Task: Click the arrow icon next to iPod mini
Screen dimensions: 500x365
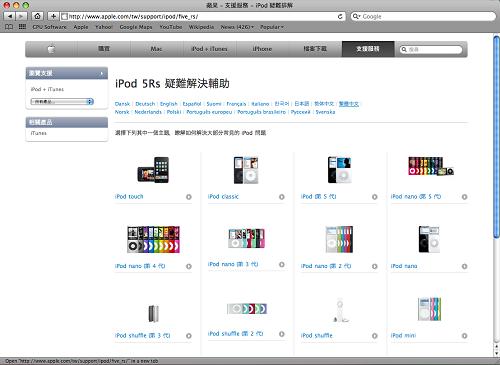Action: (x=464, y=336)
